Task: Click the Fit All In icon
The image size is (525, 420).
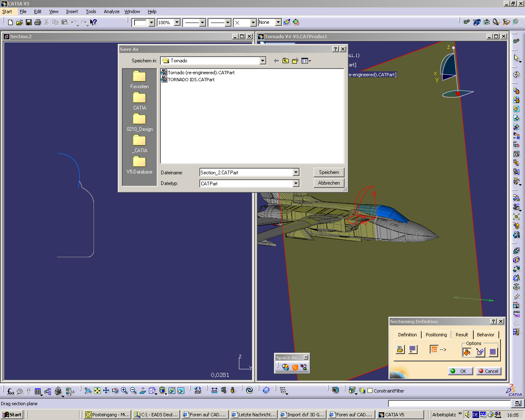Action: (97, 390)
